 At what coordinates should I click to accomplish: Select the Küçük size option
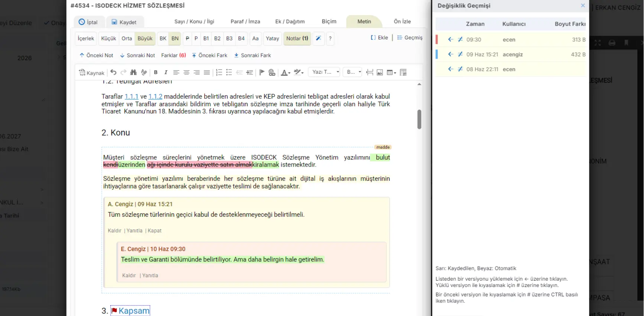[x=108, y=38]
